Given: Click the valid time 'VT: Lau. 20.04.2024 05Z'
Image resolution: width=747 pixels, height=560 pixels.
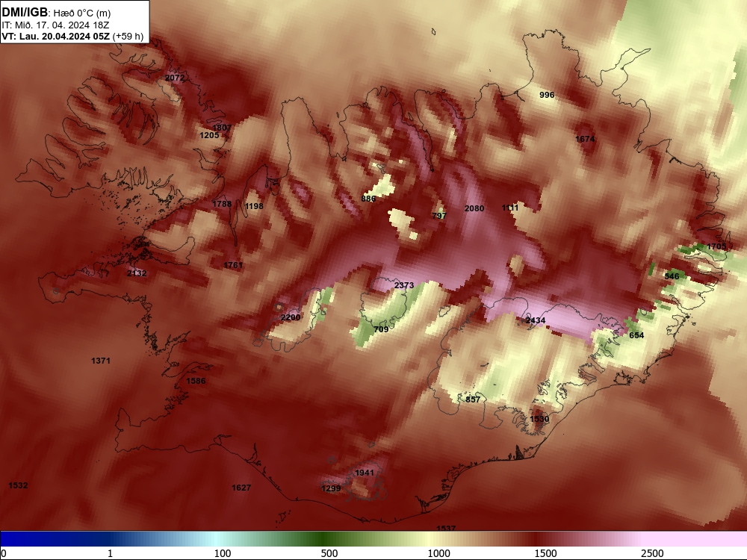Looking at the screenshot, I should tap(56, 36).
